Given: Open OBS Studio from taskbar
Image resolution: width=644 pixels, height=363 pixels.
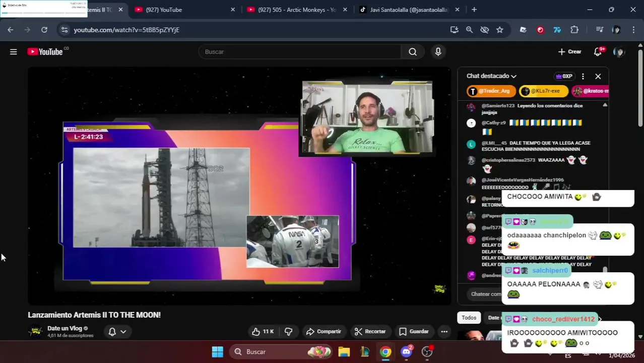Looking at the screenshot, I should click(427, 352).
